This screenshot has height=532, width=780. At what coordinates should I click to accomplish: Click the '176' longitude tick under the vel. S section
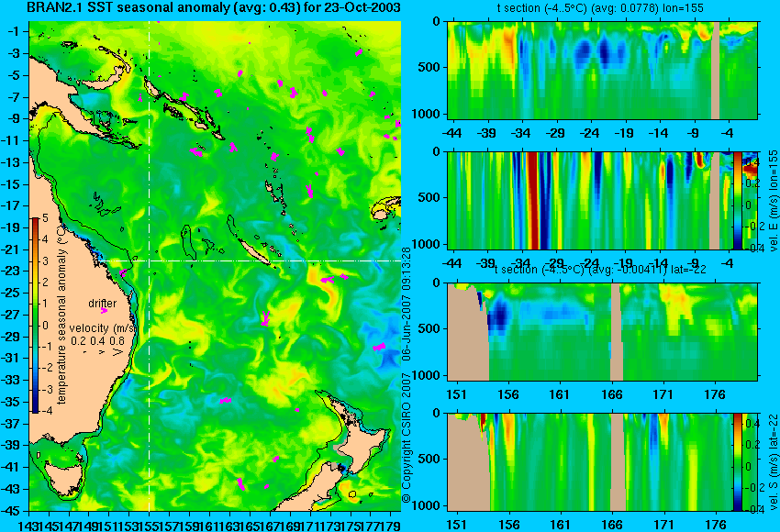716,525
